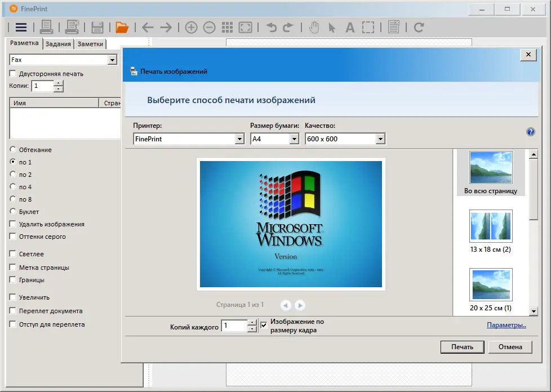551x392 pixels.
Task: Click the next page round arrow in the preview
Action: coord(300,305)
